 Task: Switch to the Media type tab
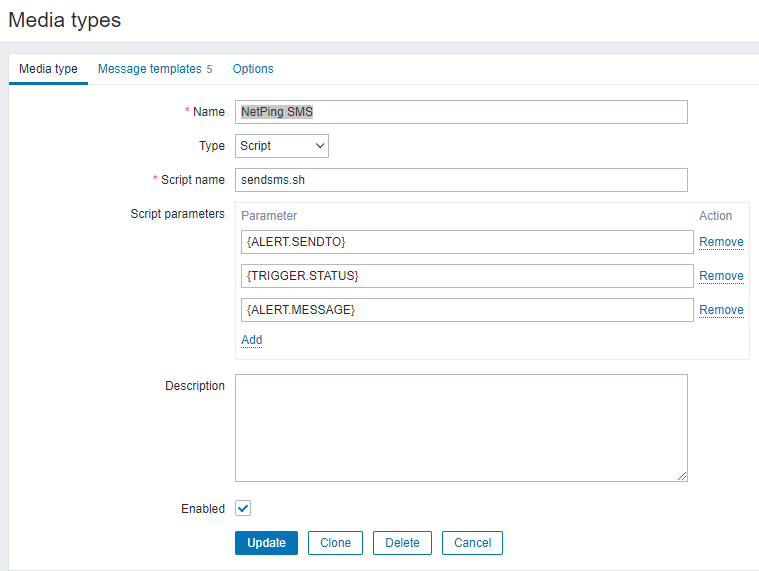tap(48, 69)
